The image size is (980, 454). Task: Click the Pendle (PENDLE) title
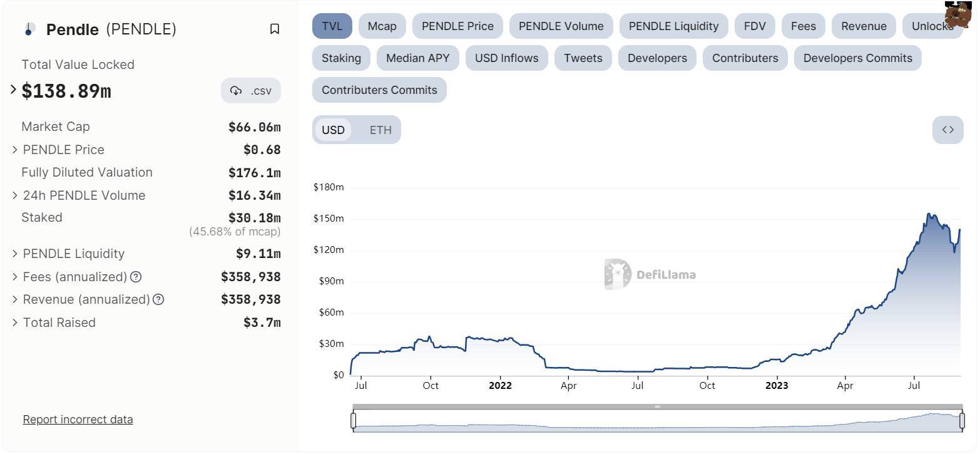point(111,29)
